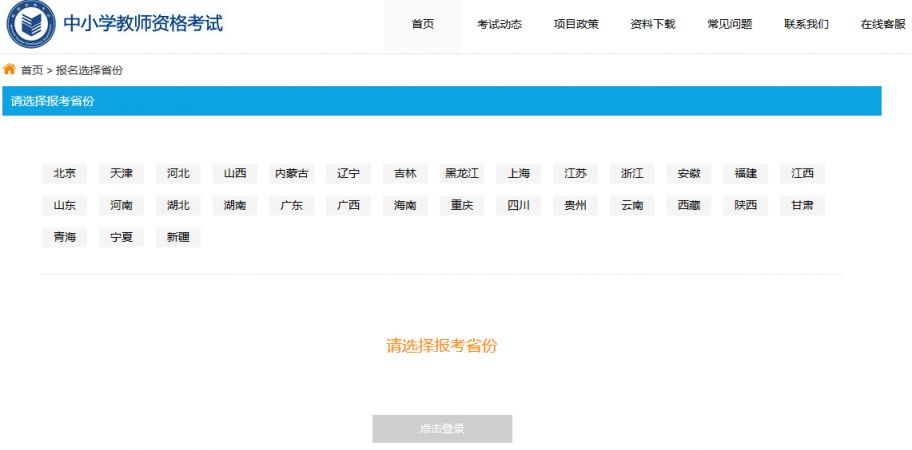This screenshot has height=450, width=912.
Task: Open 联系我们 in the navigation
Action: (x=807, y=24)
